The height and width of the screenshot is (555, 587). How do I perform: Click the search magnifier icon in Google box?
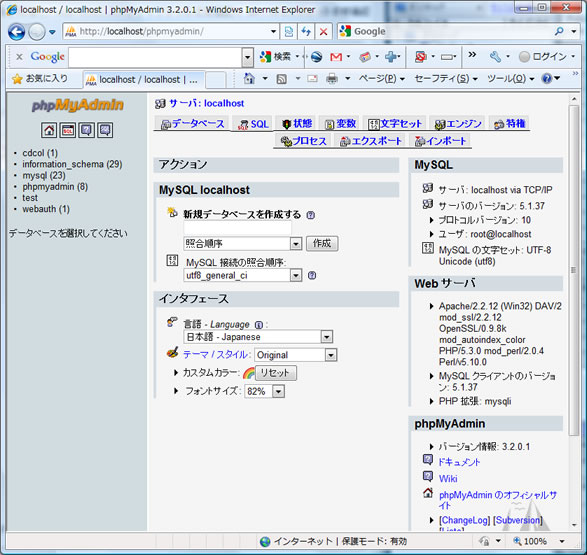pyautogui.click(x=559, y=31)
